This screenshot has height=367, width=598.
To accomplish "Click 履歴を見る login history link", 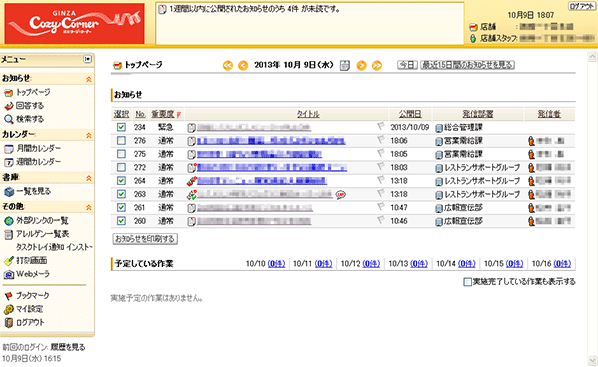I will (68, 347).
